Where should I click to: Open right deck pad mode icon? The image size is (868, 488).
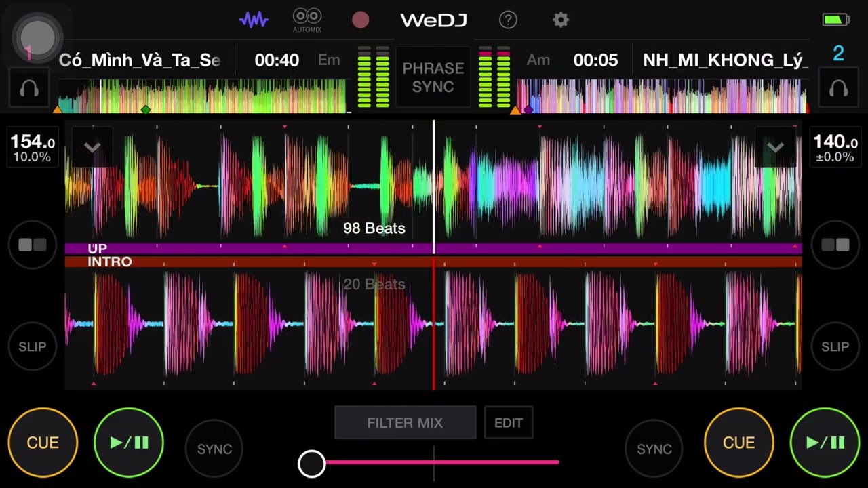pos(835,245)
